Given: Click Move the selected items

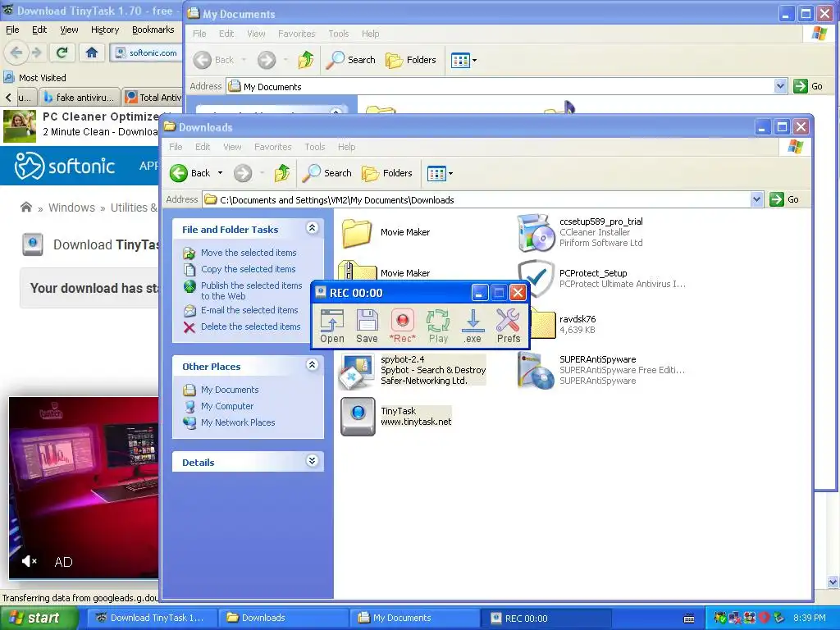Looking at the screenshot, I should 248,253.
